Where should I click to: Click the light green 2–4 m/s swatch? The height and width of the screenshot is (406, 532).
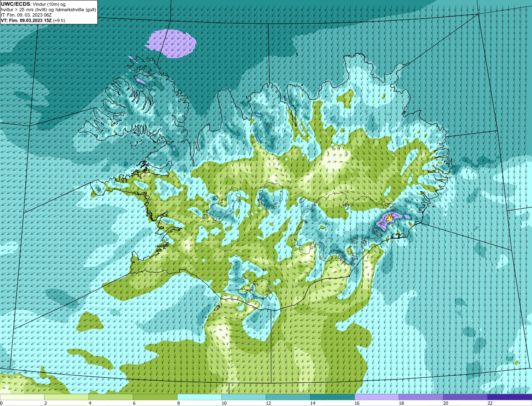click(x=66, y=397)
